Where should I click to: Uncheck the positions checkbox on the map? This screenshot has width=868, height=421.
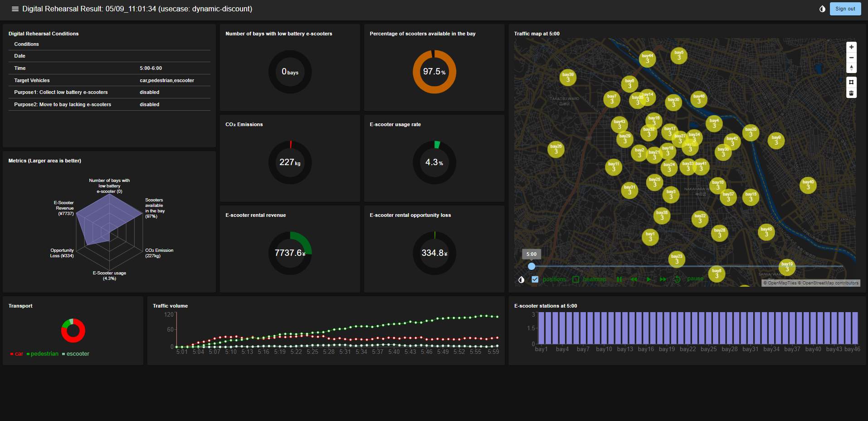(x=535, y=279)
